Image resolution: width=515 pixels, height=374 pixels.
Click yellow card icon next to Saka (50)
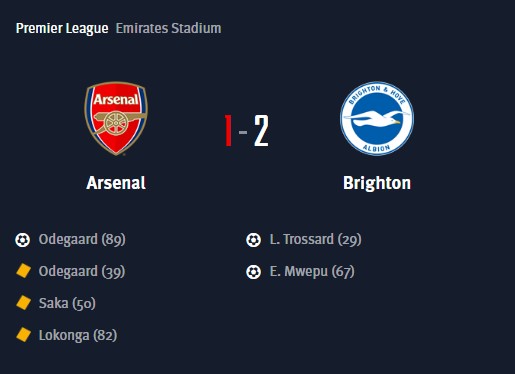23,303
